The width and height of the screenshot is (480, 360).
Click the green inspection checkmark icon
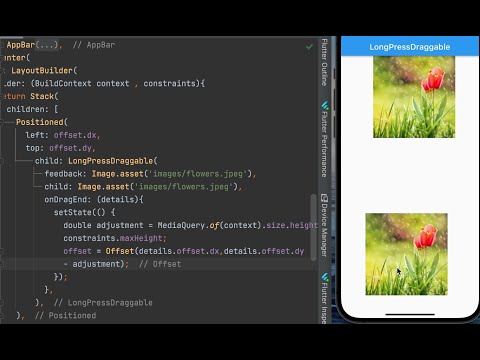click(x=309, y=47)
